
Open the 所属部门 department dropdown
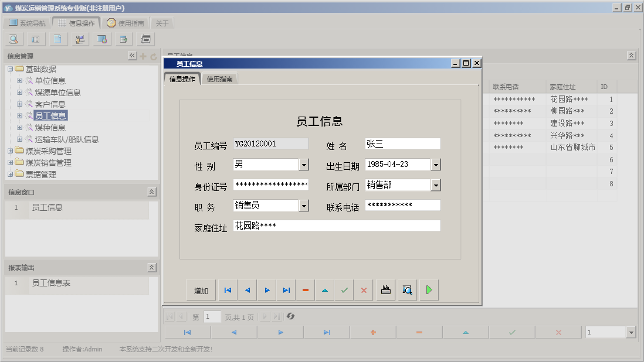[435, 185]
